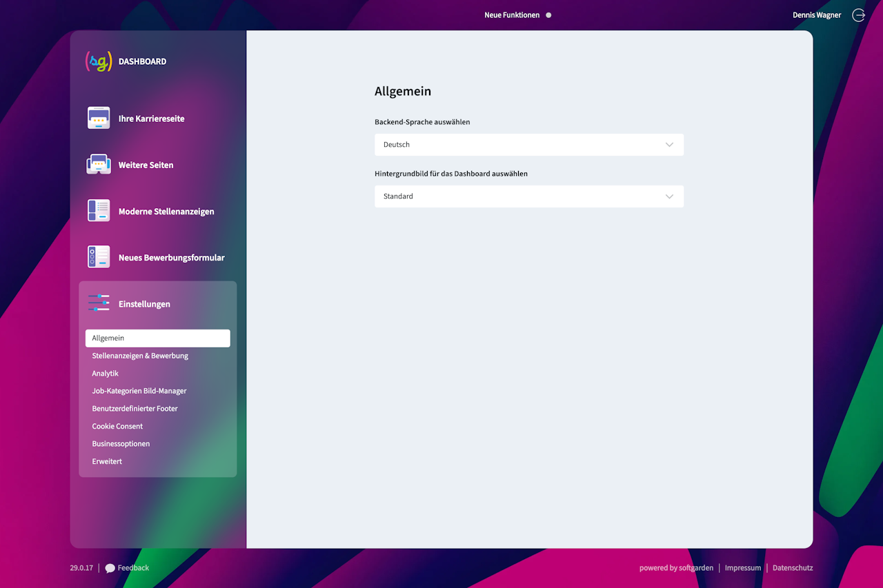
Task: Select the Allgemein settings item
Action: tap(158, 338)
